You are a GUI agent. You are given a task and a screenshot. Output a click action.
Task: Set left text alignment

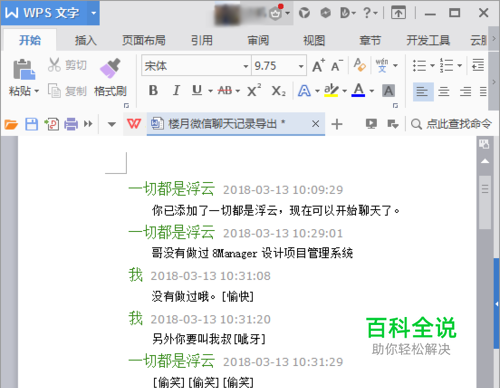(423, 91)
